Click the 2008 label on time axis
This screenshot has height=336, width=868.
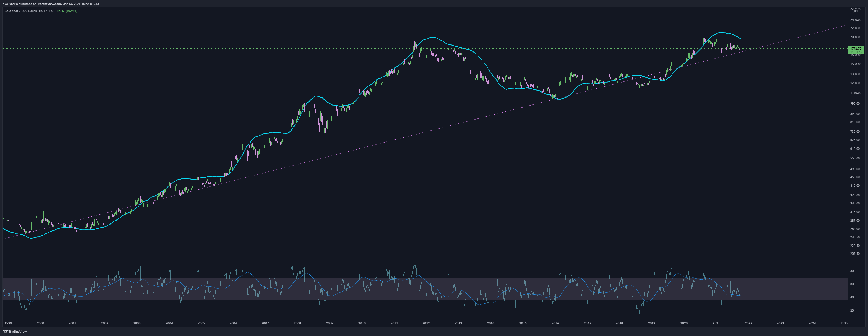(x=297, y=324)
